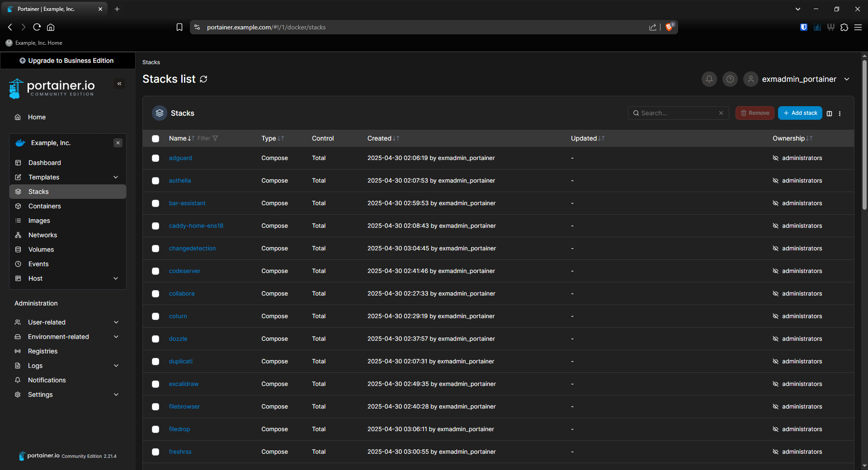Open the authelia stack link
The image size is (868, 470).
[x=180, y=180]
